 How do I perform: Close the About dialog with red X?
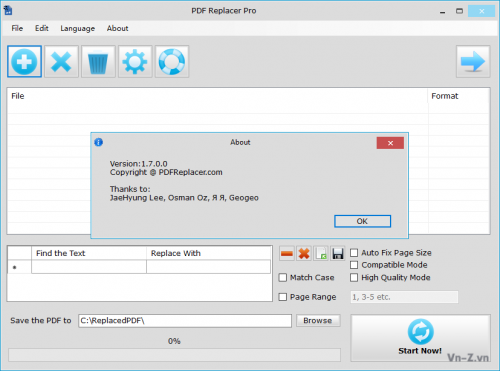pyautogui.click(x=390, y=143)
